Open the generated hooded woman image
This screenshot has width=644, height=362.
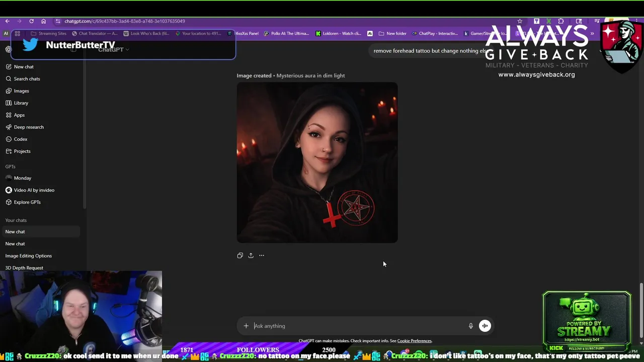[317, 163]
